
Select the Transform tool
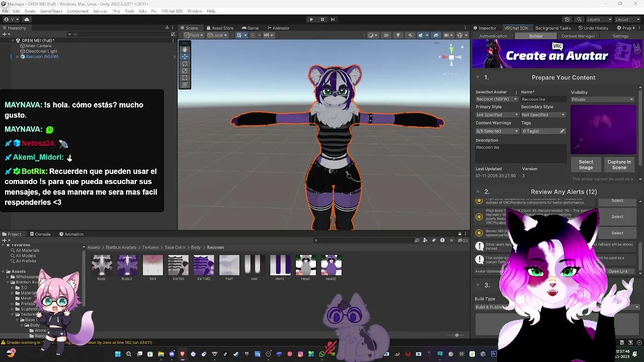(185, 84)
